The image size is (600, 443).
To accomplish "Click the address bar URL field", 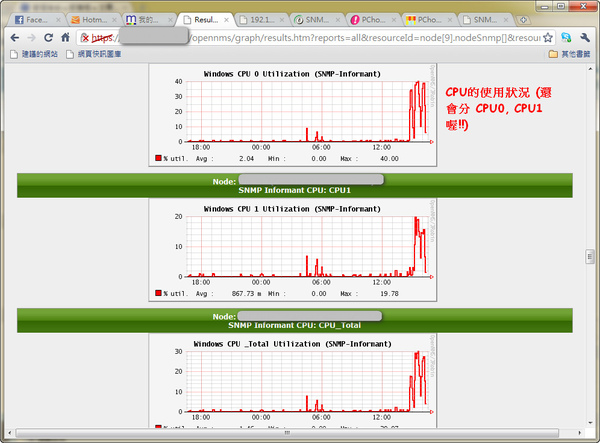I will click(x=316, y=38).
